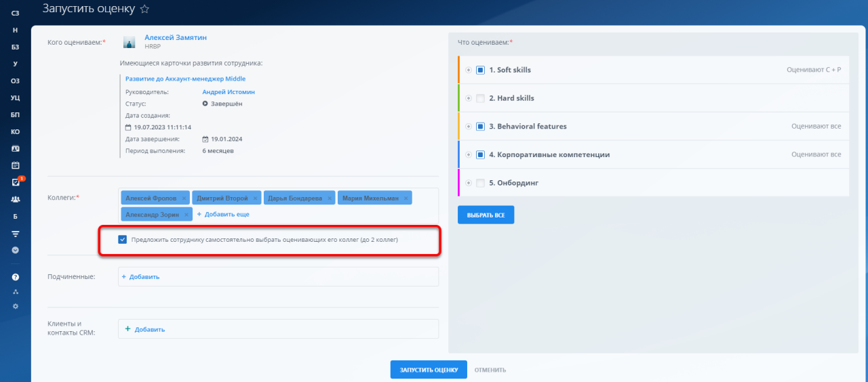The image size is (868, 382).
Task: Open the УЦ item in the left menu
Action: [x=16, y=98]
